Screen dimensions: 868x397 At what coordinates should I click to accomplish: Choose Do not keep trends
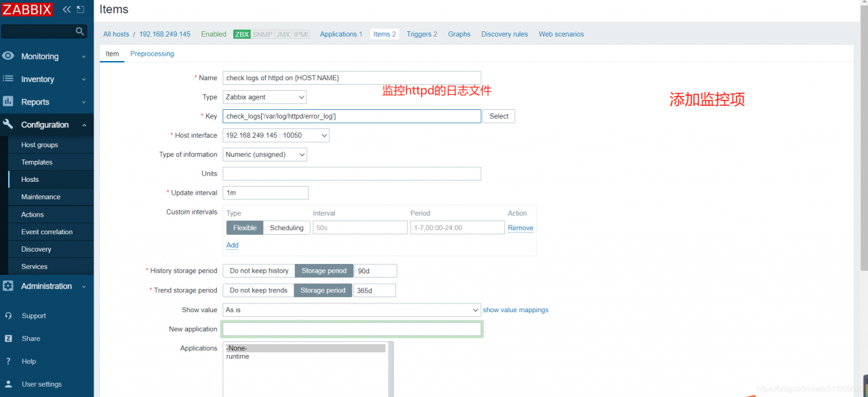click(258, 290)
